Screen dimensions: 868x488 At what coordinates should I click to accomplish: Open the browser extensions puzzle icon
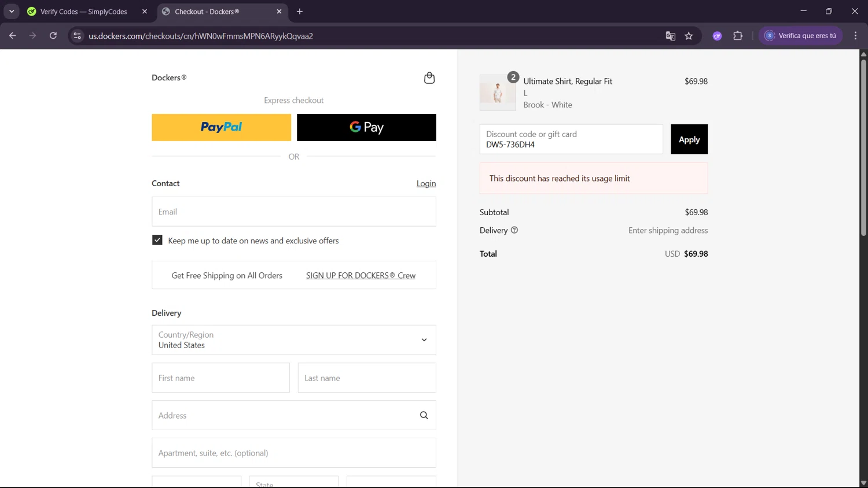pos(738,36)
